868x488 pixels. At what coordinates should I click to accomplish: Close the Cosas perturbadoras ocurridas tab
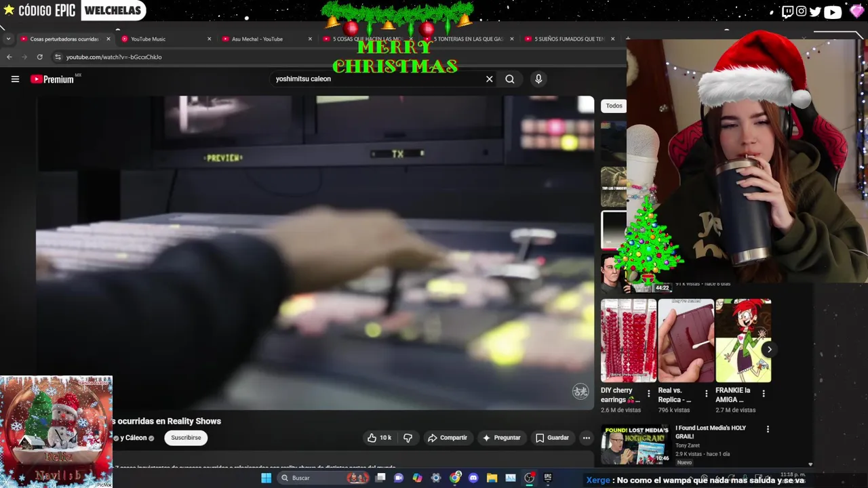pos(108,39)
